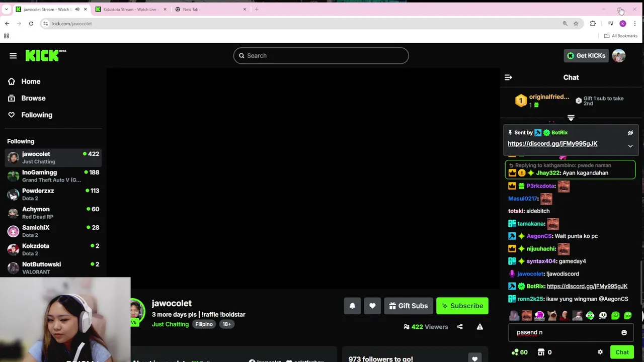Click the Kick logo

(45, 55)
